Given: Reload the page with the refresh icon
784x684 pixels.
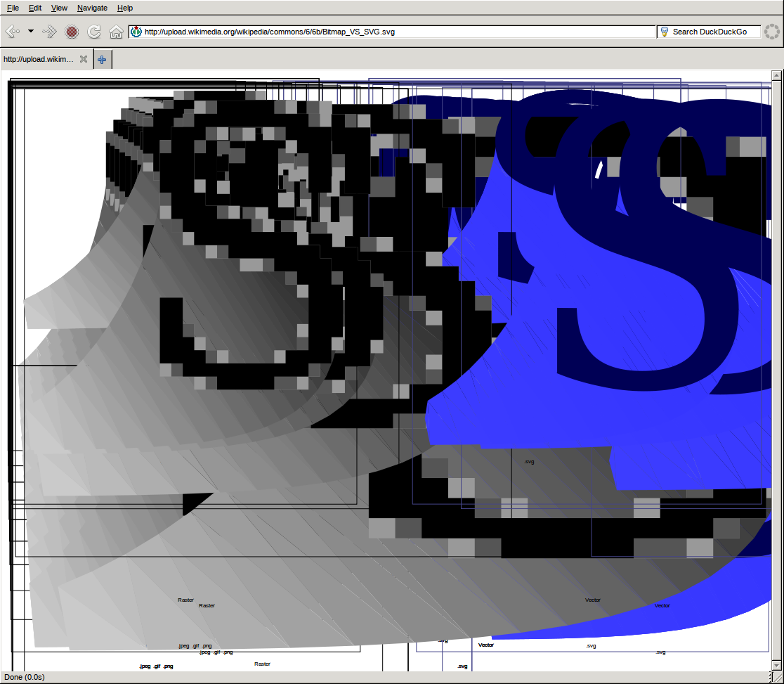Looking at the screenshot, I should (93, 32).
